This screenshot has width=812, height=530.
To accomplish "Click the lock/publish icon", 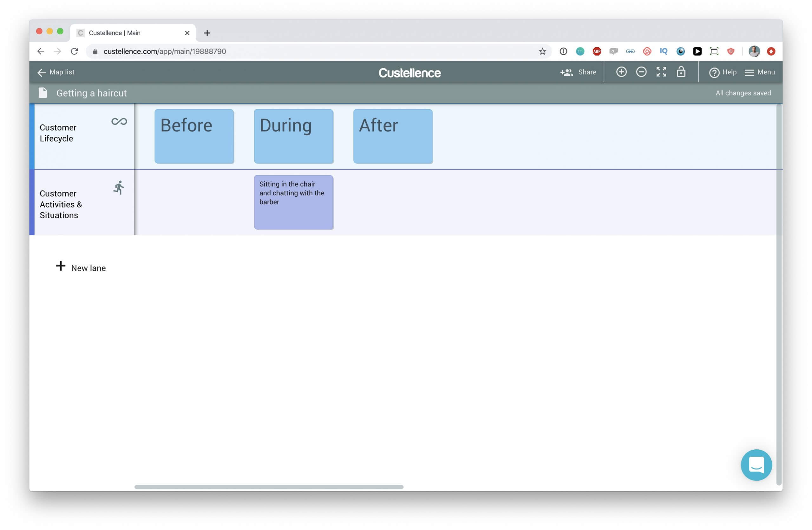I will [x=682, y=72].
